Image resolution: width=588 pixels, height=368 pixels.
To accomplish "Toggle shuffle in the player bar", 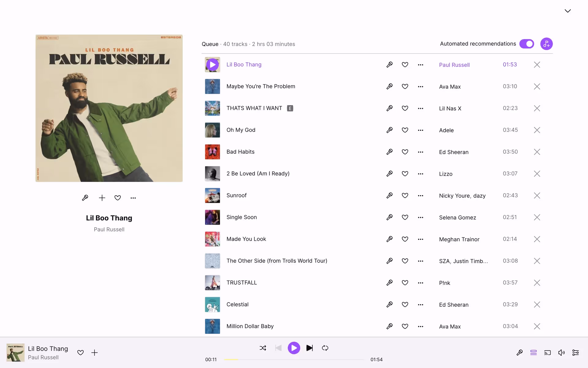I will coord(263,348).
